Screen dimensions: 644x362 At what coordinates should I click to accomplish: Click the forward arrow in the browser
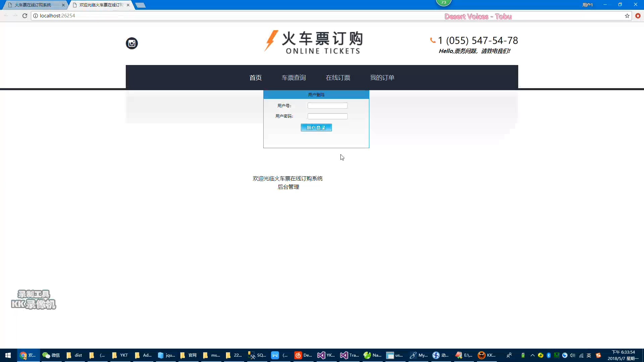[x=15, y=16]
